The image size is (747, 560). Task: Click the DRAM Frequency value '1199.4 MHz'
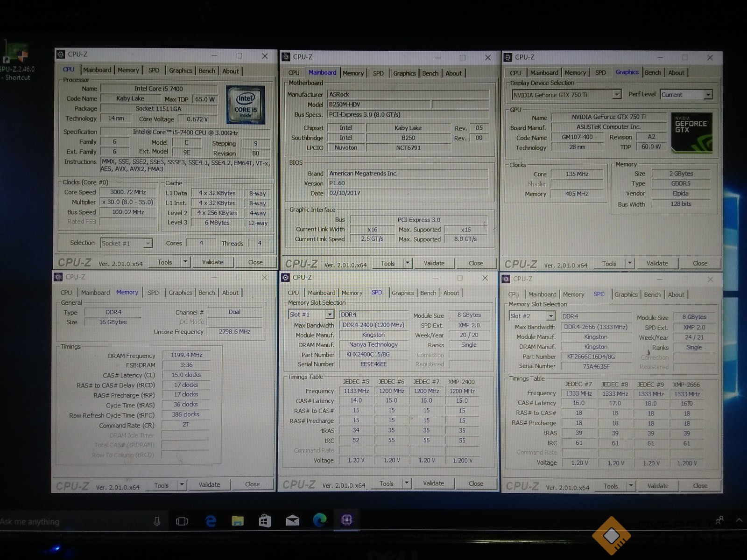coord(186,355)
